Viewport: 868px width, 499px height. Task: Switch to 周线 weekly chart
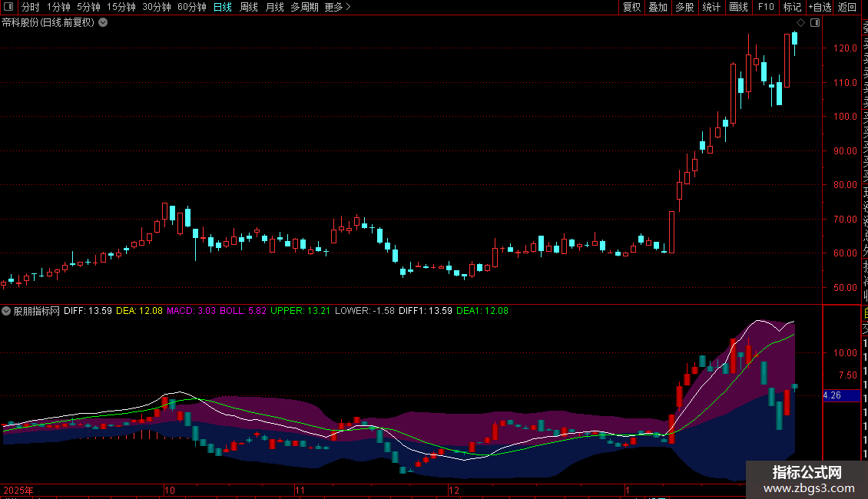click(x=249, y=7)
